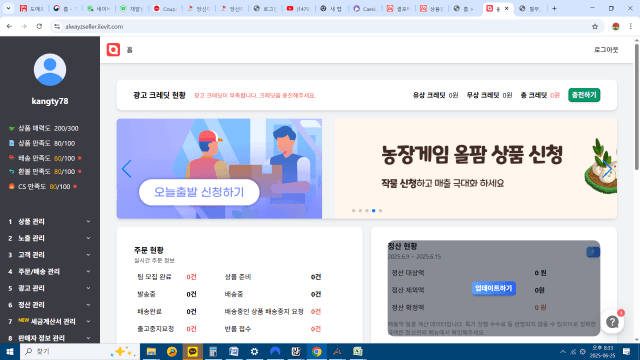Click the kangty78 profile avatar
640x360 pixels.
[50, 69]
